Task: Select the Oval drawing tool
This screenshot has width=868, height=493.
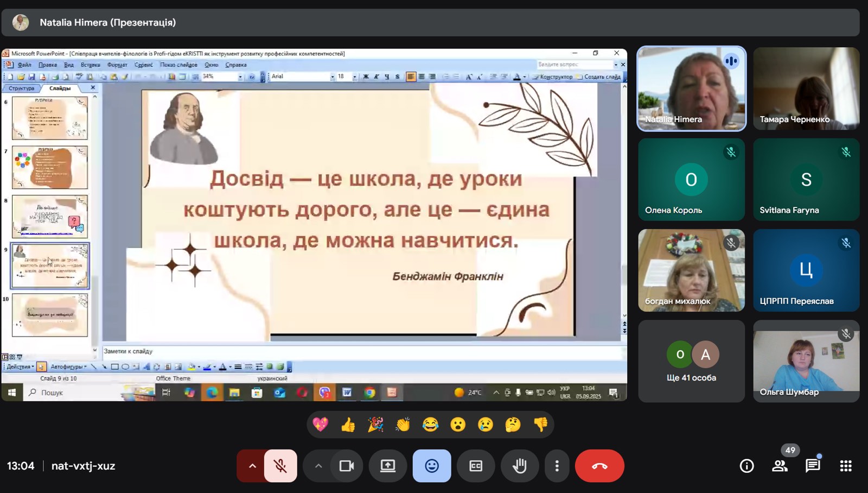Action: point(125,367)
